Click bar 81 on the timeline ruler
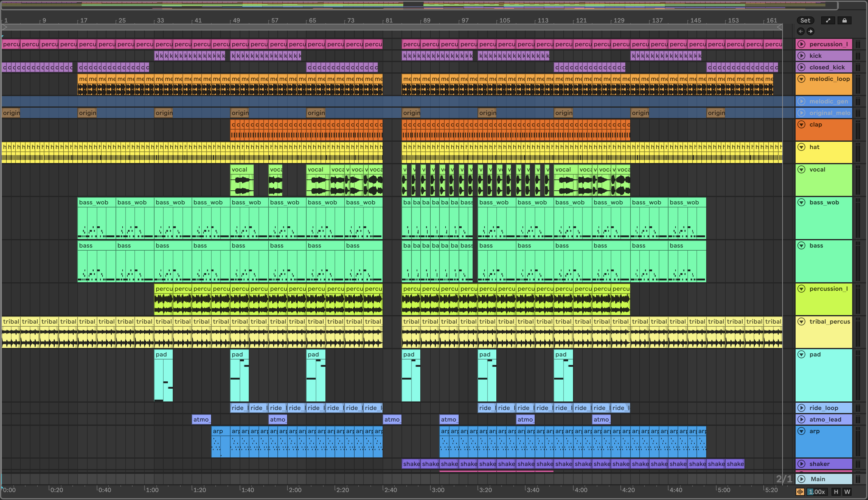The height and width of the screenshot is (500, 868). (388, 21)
